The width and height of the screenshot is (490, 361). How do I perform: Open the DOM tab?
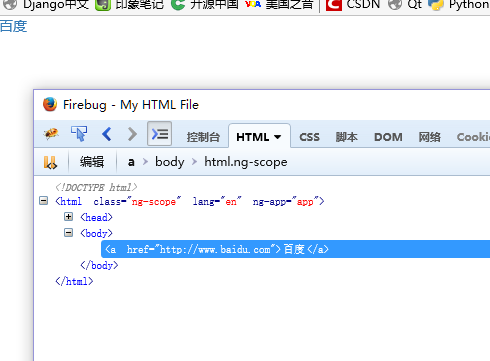(388, 137)
